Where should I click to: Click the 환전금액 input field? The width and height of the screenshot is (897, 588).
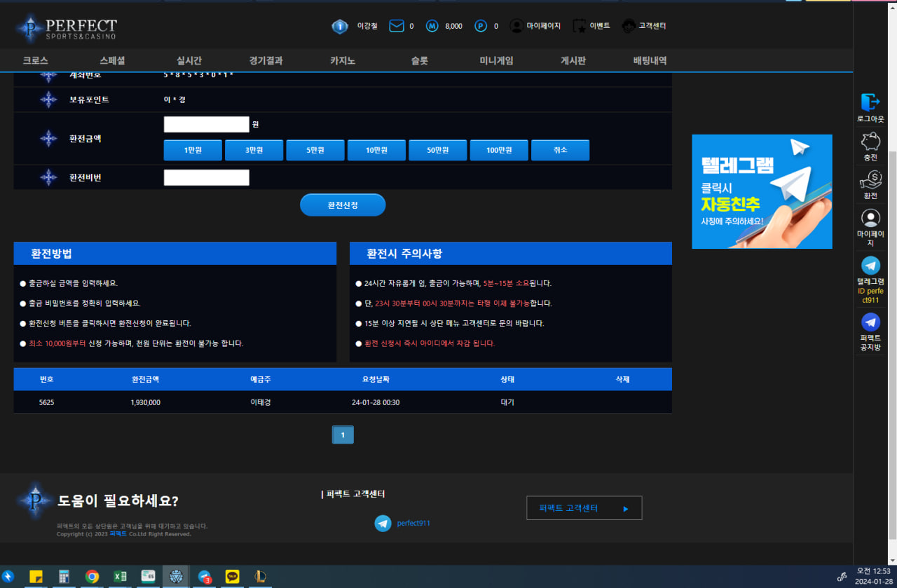coord(206,123)
